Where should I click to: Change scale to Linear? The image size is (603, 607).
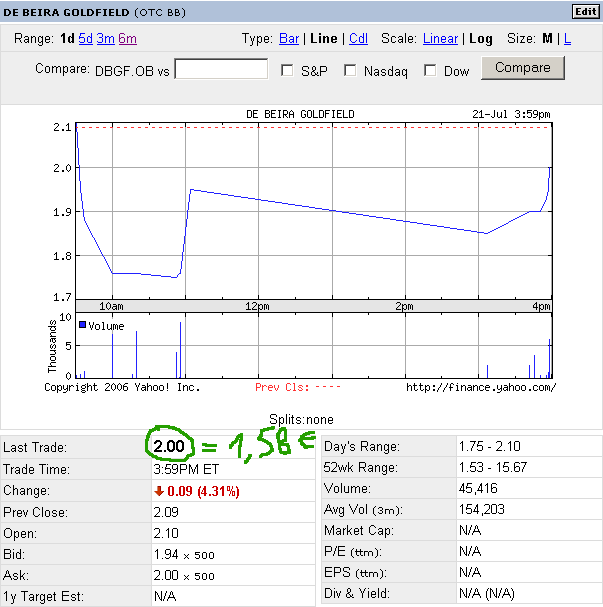[x=440, y=39]
